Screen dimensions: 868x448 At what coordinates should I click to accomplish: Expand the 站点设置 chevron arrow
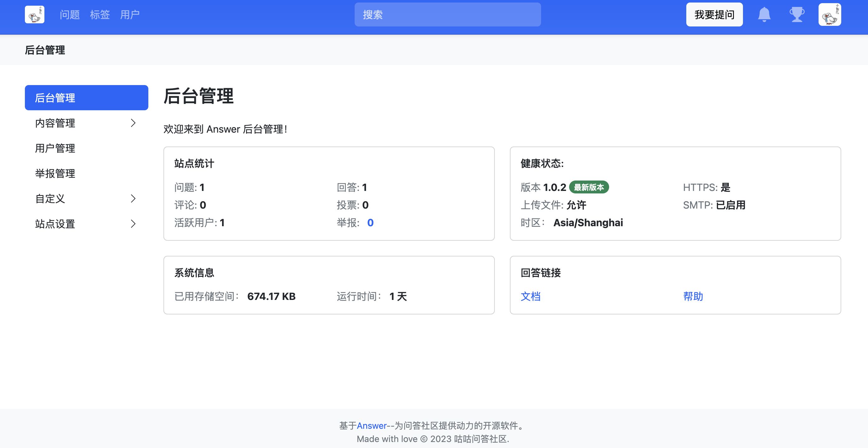[133, 224]
